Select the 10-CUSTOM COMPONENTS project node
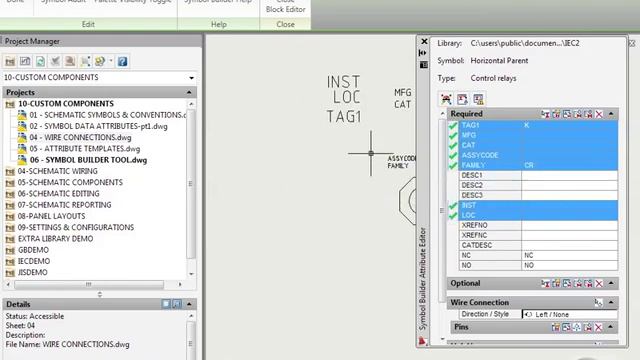This screenshot has width=640, height=360. (x=66, y=104)
